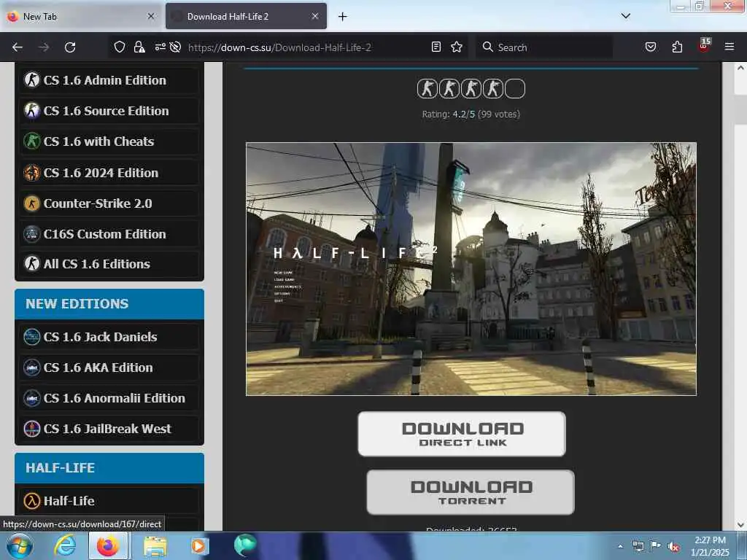Image resolution: width=747 pixels, height=560 pixels.
Task: Open Windows Explorer folder from taskbar
Action: click(x=155, y=546)
